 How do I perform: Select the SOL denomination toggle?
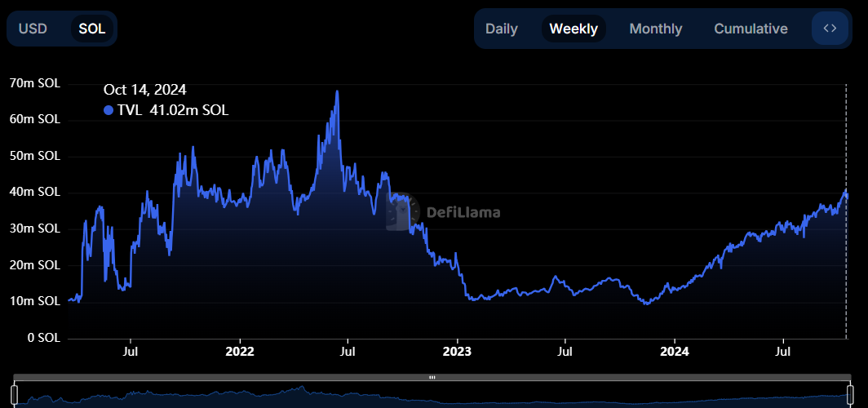coord(92,29)
